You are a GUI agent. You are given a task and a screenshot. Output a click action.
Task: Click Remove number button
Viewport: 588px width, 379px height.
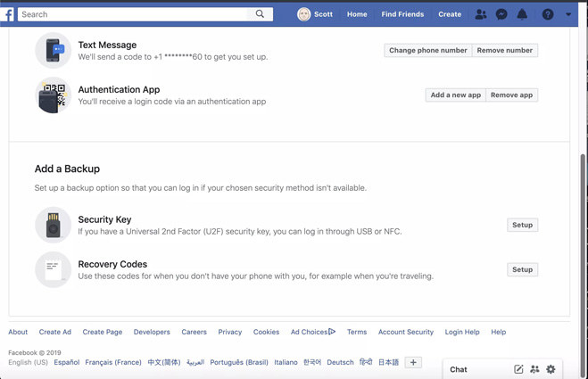click(505, 50)
